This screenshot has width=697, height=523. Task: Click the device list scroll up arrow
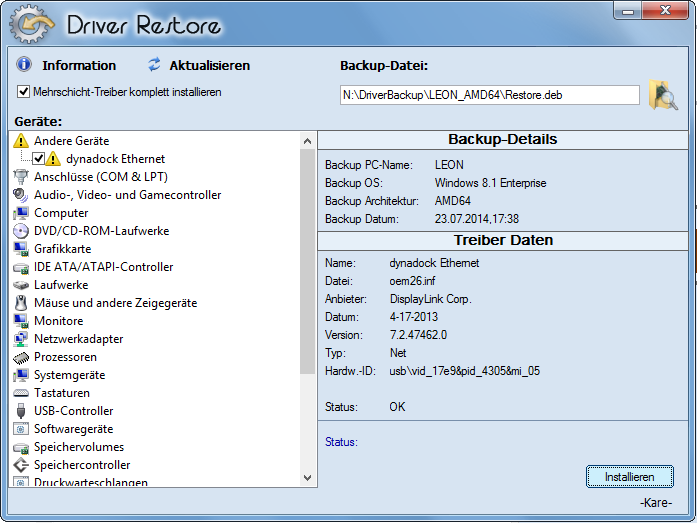tap(308, 141)
